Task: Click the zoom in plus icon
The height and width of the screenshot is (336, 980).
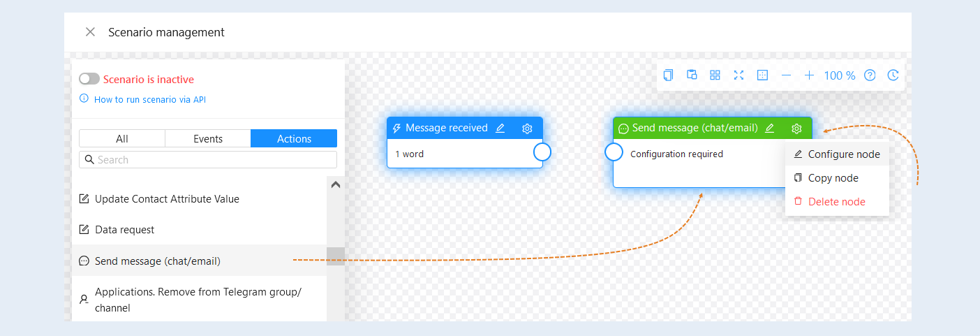Action: (809, 75)
